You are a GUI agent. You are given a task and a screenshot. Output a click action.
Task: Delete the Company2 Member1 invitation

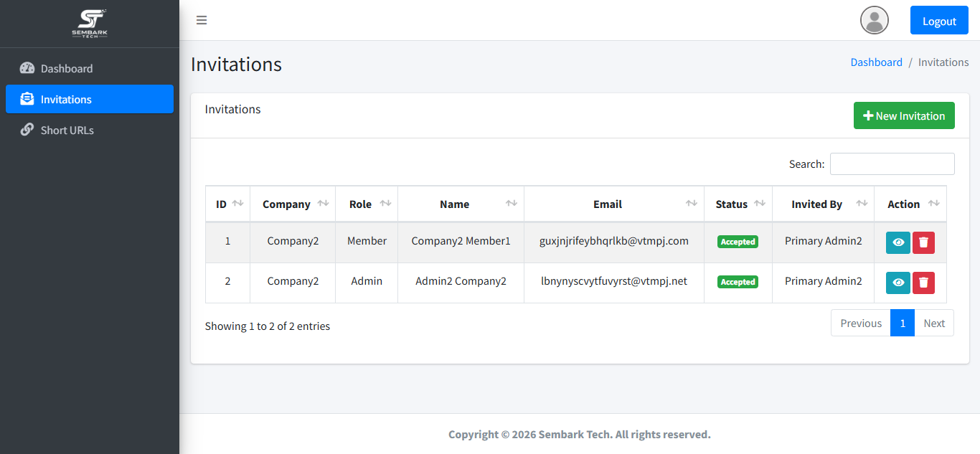pos(923,242)
